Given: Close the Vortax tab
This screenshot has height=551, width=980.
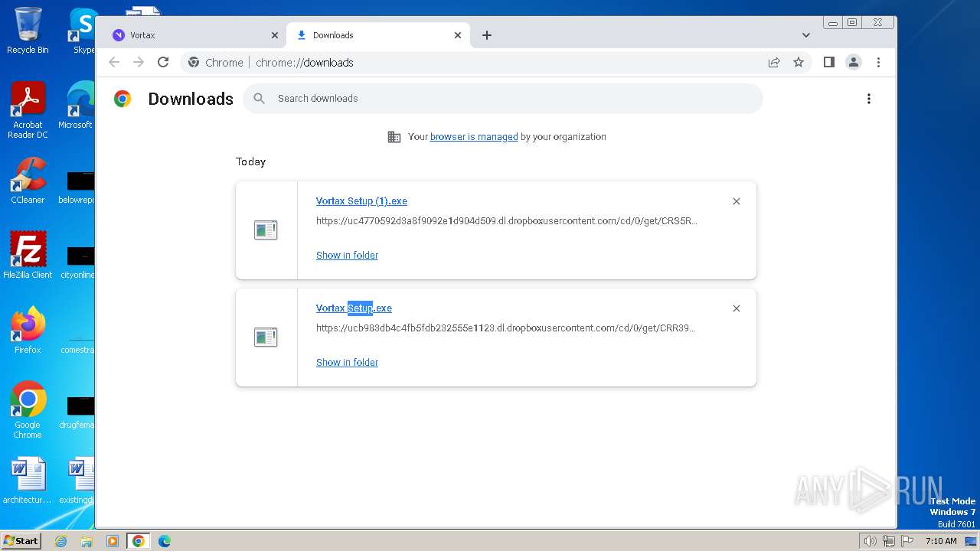Looking at the screenshot, I should pos(275,35).
